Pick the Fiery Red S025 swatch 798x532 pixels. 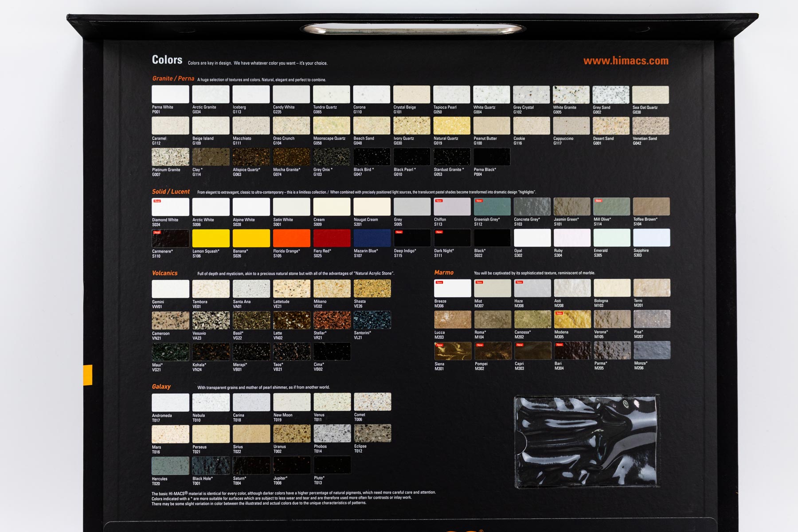(x=332, y=238)
